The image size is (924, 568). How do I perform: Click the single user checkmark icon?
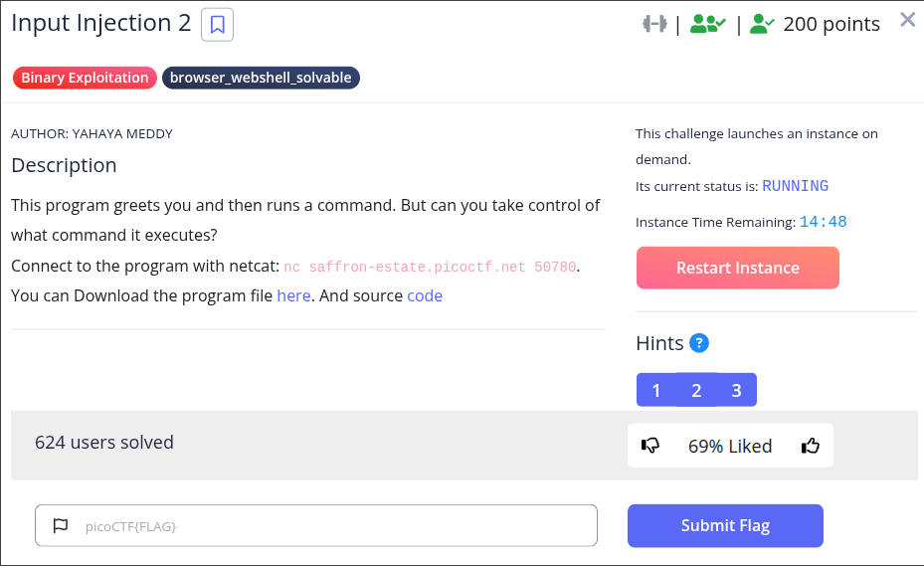pyautogui.click(x=762, y=25)
